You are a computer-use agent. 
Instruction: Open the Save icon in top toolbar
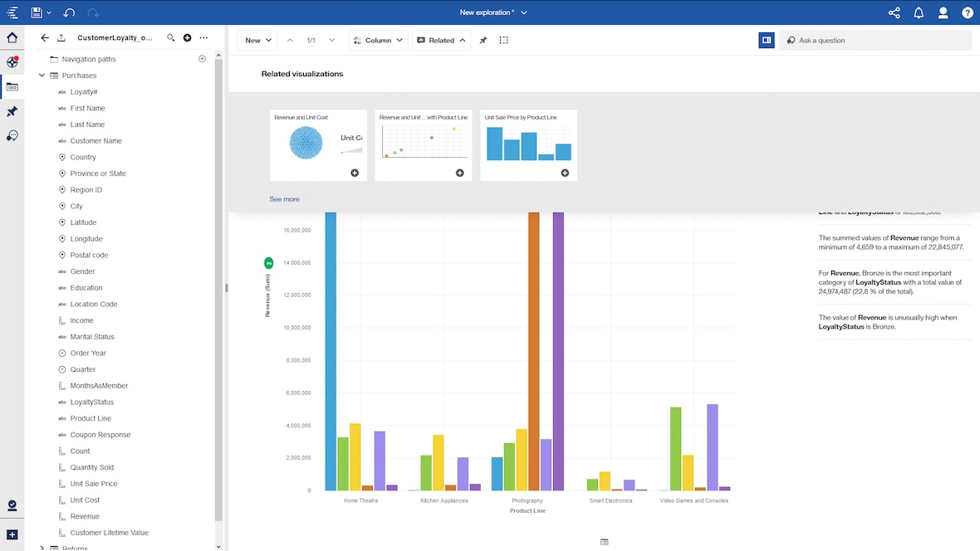pos(37,12)
